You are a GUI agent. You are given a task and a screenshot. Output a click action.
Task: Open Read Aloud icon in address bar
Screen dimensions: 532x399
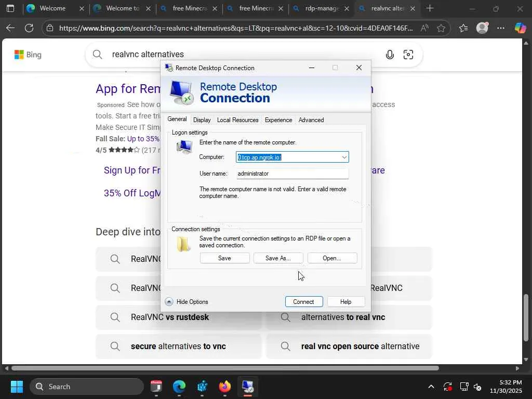pos(424,28)
